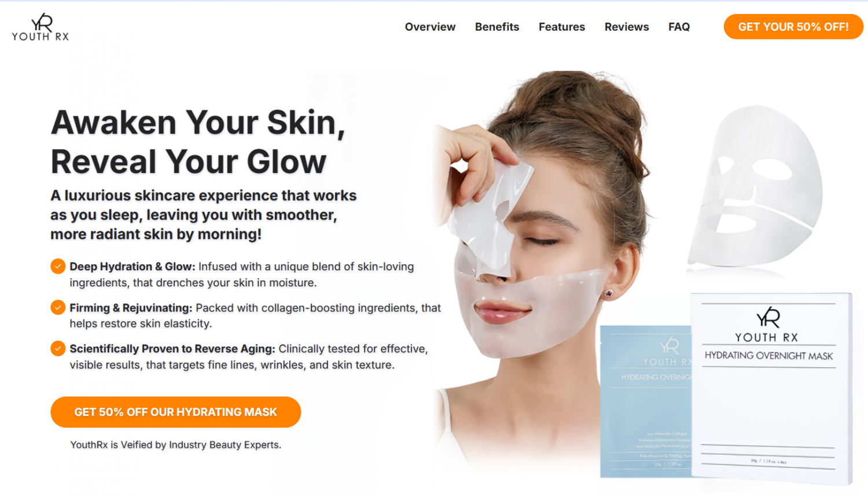Click the Youth RX logo in header
The image size is (868, 497).
(x=41, y=27)
